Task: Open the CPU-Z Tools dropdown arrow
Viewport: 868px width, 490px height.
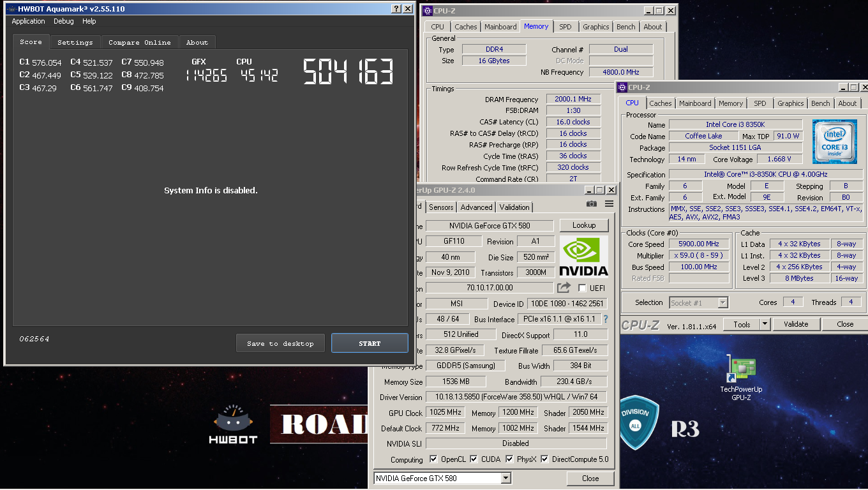Action: pyautogui.click(x=765, y=324)
